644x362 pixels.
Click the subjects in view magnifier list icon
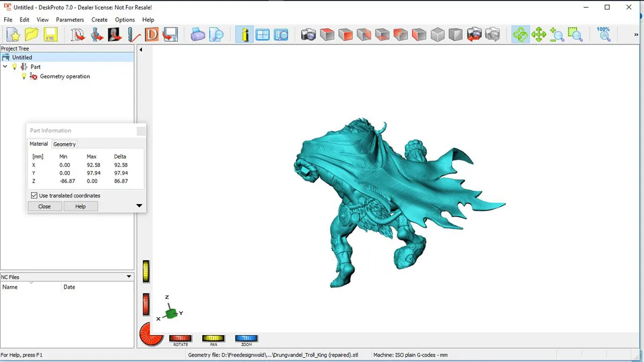[281, 35]
